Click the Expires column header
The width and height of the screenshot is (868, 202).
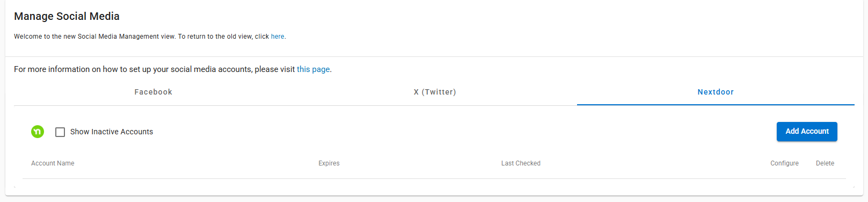(329, 163)
